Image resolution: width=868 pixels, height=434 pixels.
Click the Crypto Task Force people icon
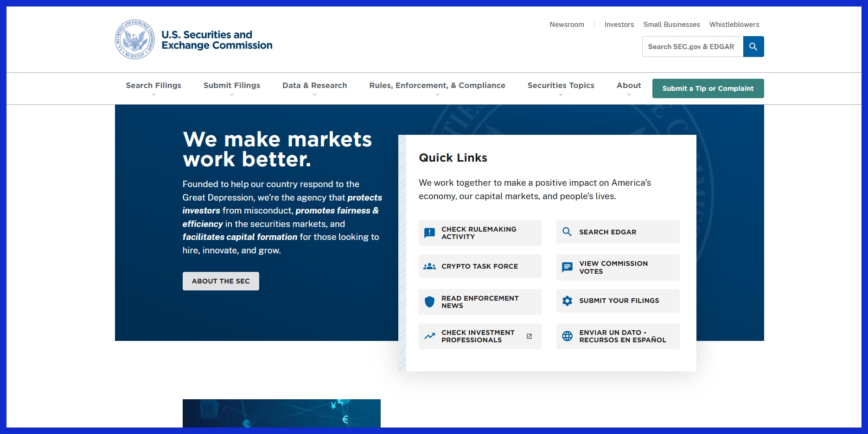[x=430, y=266]
